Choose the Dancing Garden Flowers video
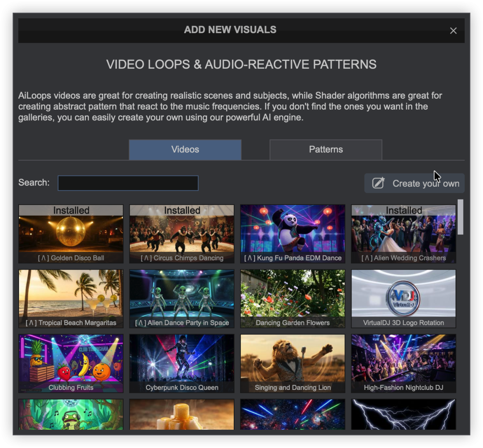 point(293,299)
